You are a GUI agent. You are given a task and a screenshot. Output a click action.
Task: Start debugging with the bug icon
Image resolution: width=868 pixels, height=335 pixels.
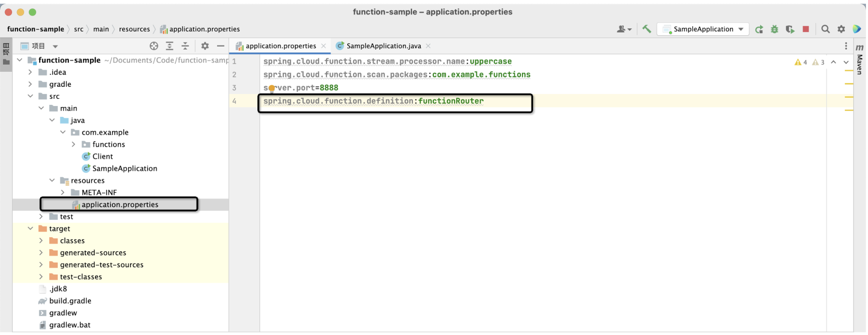(774, 29)
